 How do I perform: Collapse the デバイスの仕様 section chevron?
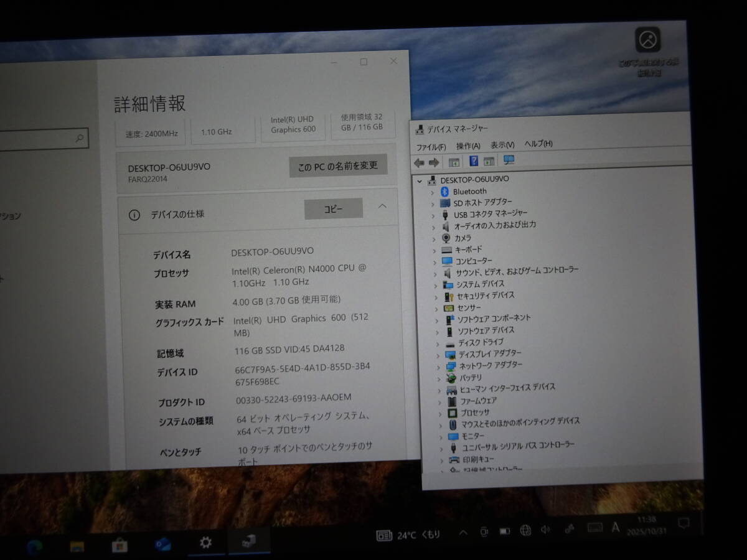[383, 206]
